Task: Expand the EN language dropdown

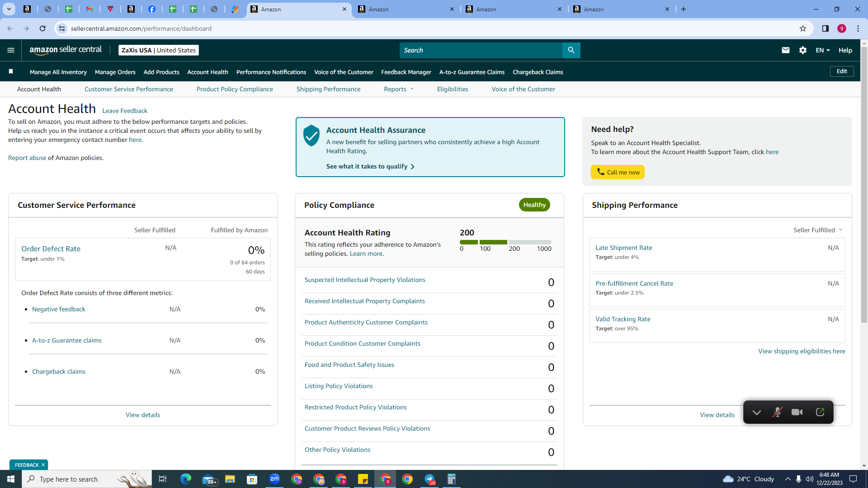Action: click(823, 50)
